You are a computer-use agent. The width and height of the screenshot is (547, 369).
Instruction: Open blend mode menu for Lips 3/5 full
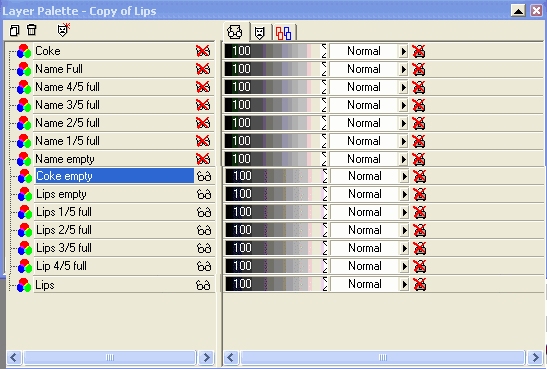(404, 248)
